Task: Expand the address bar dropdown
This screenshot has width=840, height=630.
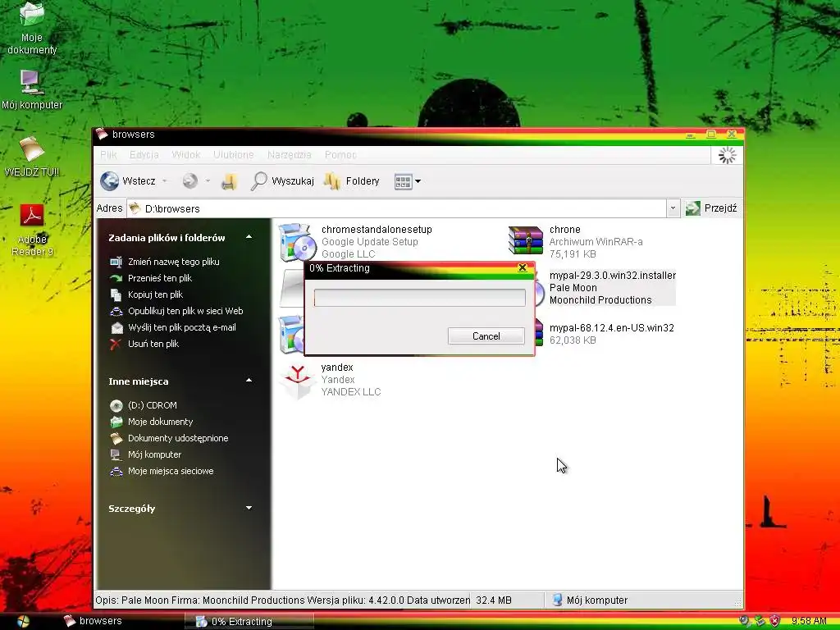Action: coord(673,208)
